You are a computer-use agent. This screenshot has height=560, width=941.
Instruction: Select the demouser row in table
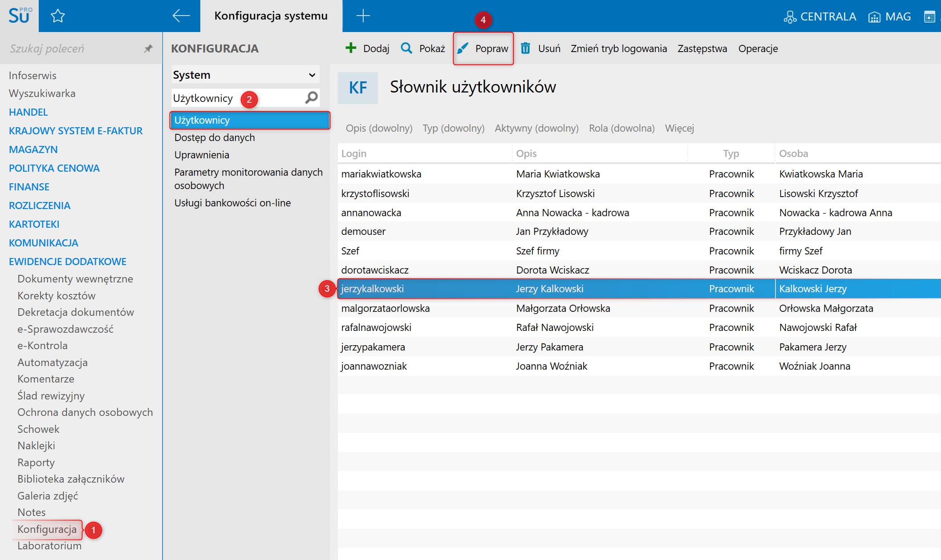[x=363, y=231]
